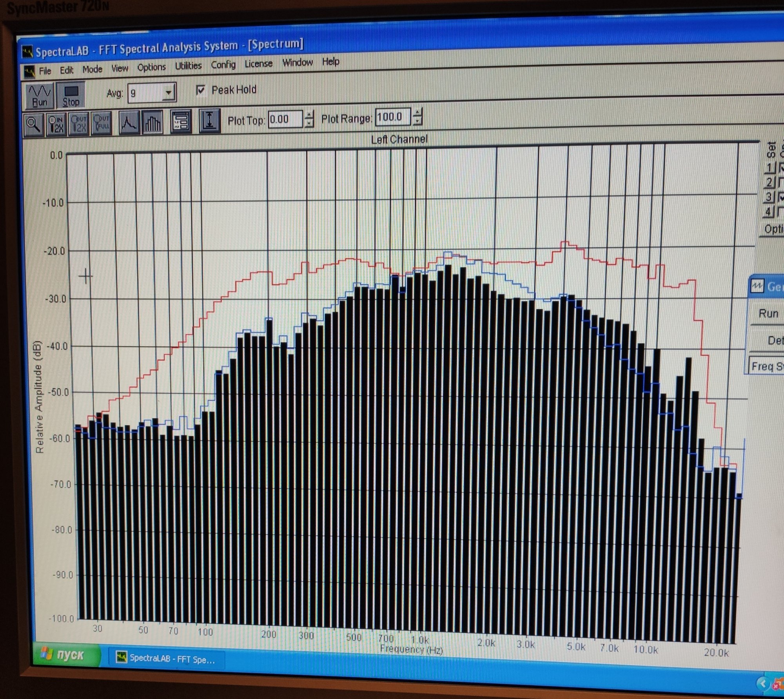Image resolution: width=784 pixels, height=699 pixels.
Task: Click the Zoom Out Full icon
Action: coord(101,123)
